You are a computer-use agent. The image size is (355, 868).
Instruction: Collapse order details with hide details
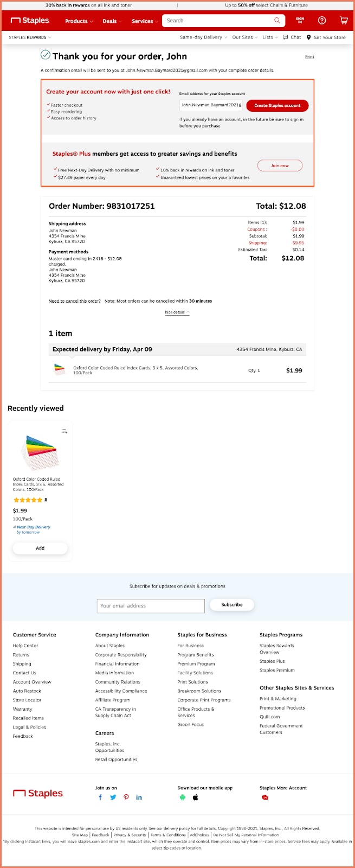(176, 312)
